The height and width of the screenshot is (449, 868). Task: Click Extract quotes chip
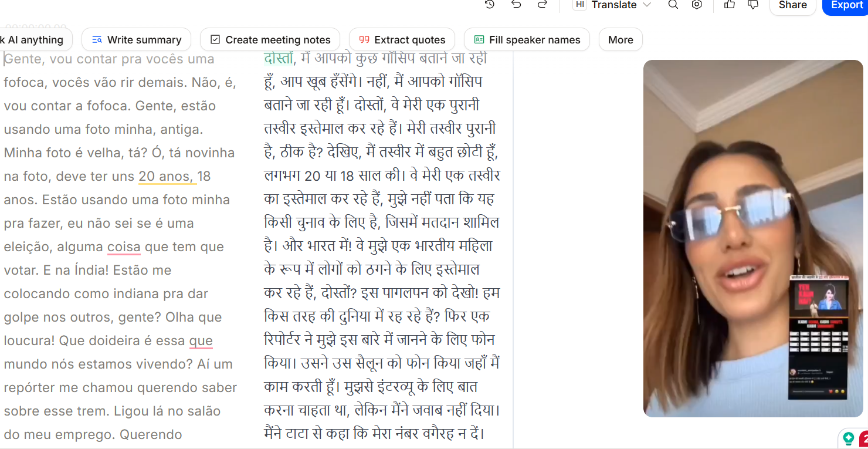click(402, 40)
